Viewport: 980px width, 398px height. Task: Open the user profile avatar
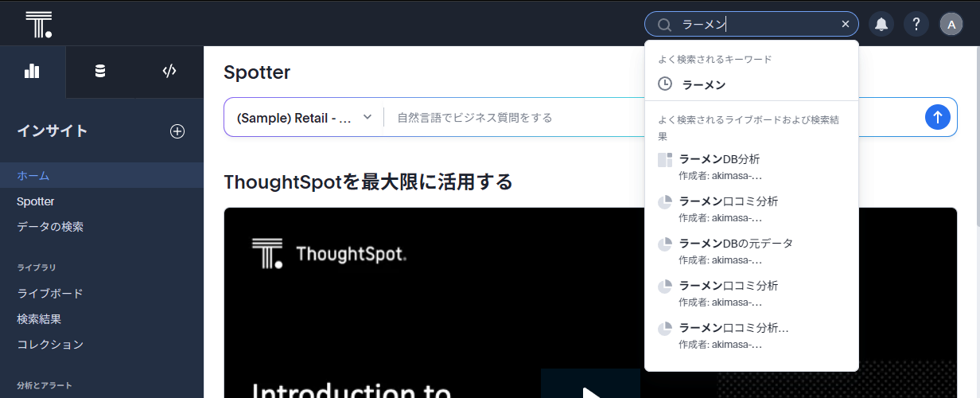click(951, 24)
